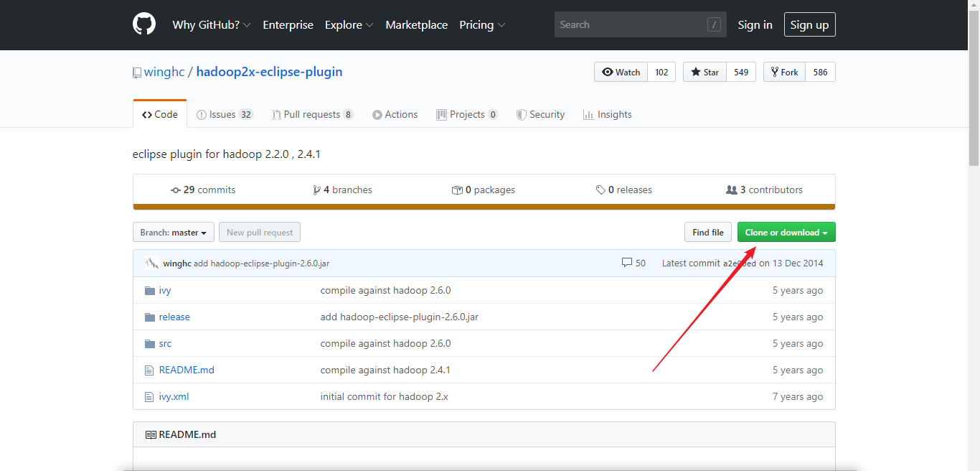Click the repository book icon beside winghc

(137, 73)
